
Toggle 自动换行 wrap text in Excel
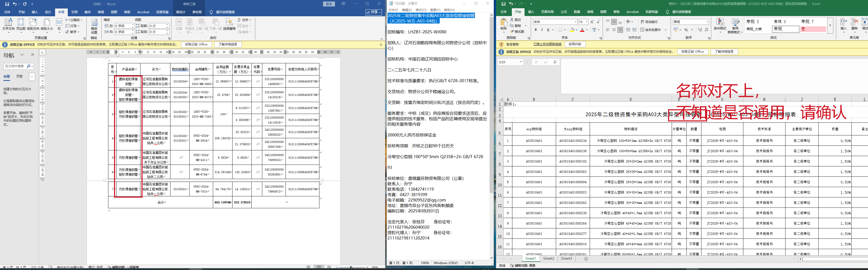point(649,22)
